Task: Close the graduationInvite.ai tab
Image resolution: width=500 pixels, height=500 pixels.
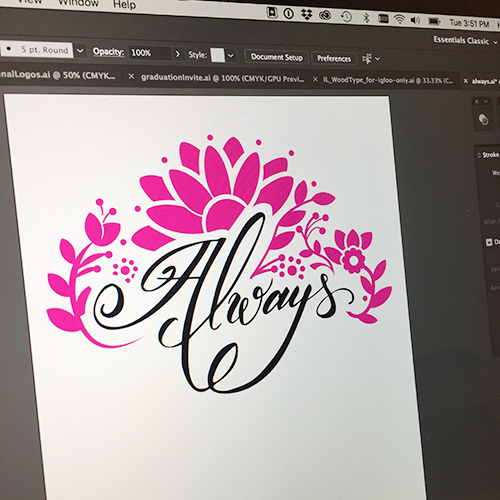Action: click(131, 77)
